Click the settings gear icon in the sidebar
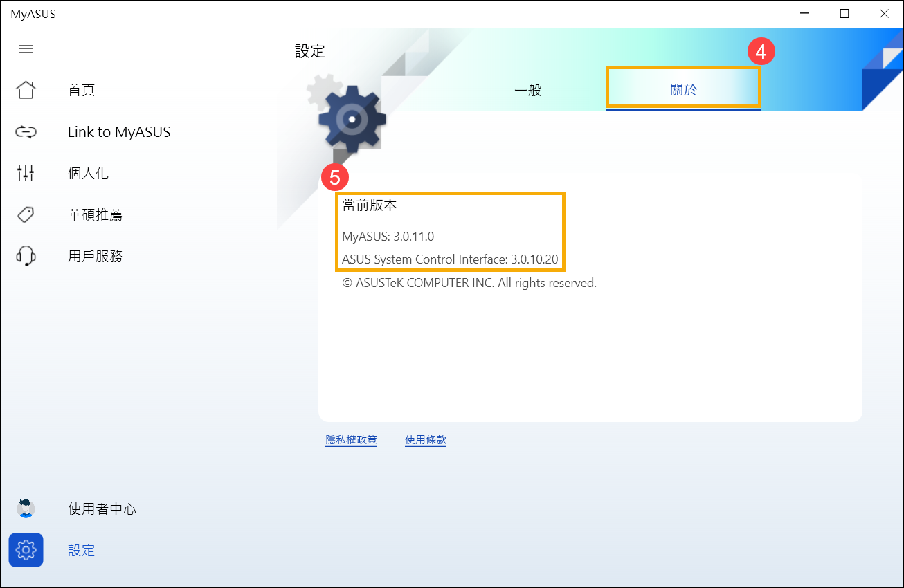This screenshot has width=904, height=588. pos(26,550)
